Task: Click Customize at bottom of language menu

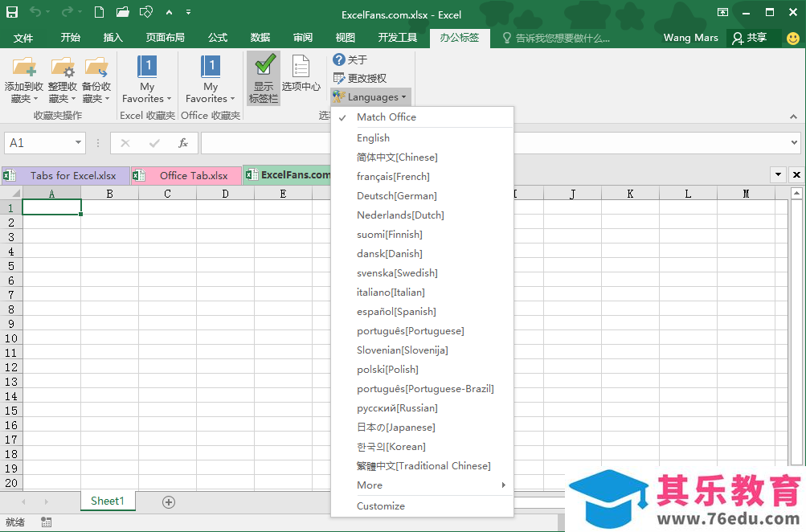Action: pos(422,505)
